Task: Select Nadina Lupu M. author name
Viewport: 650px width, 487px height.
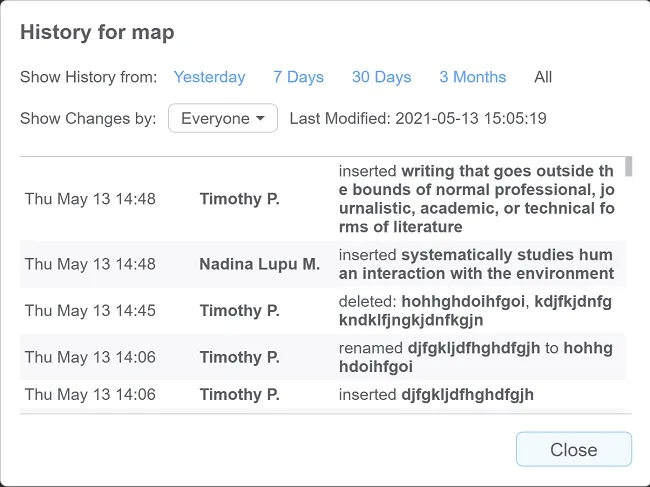Action: point(259,264)
